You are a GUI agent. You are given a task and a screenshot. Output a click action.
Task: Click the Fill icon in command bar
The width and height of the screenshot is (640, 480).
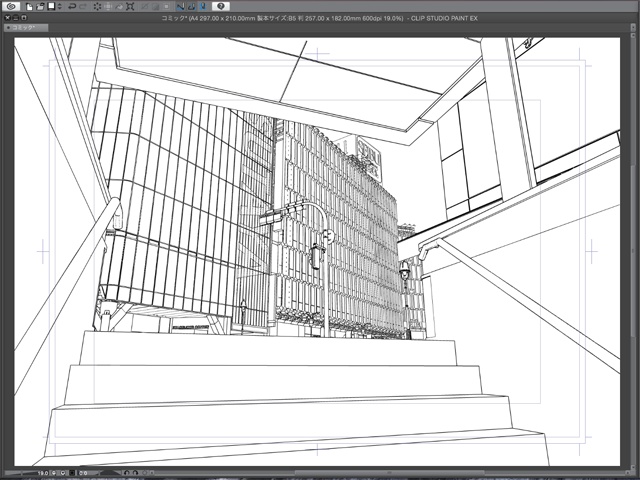119,6
